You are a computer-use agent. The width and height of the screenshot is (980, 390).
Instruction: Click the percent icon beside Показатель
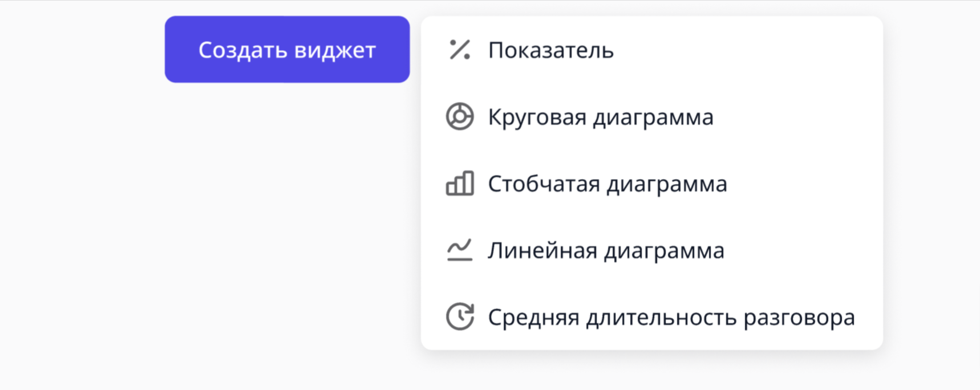(x=460, y=50)
